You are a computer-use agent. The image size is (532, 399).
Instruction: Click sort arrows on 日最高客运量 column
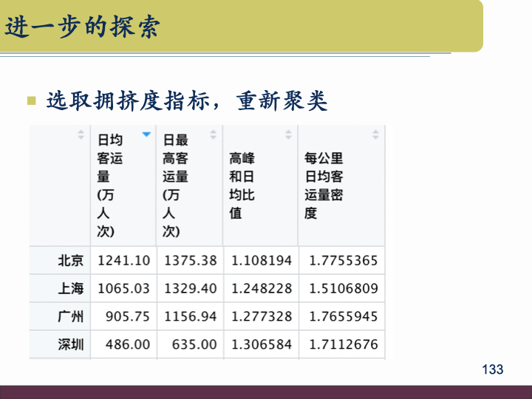214,134
